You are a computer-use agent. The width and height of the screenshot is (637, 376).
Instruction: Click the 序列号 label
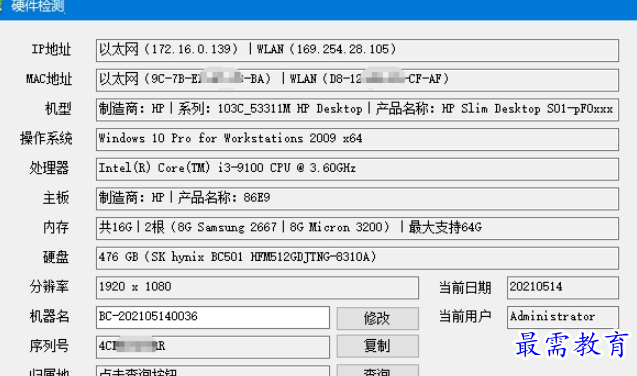point(49,346)
